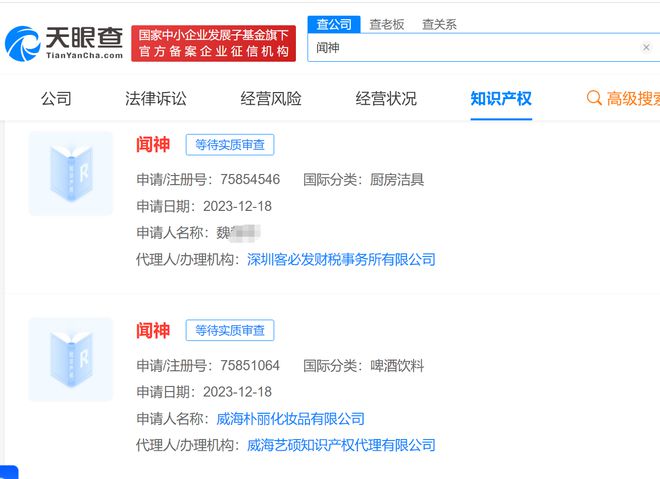Open the 经营风险 tab
This screenshot has height=479, width=660.
click(x=271, y=99)
